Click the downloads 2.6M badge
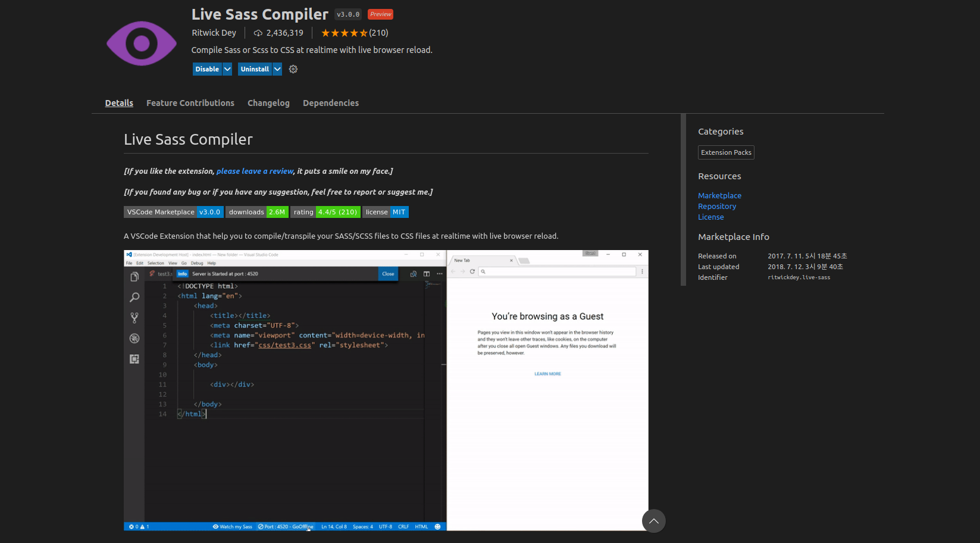The height and width of the screenshot is (543, 980). click(257, 212)
